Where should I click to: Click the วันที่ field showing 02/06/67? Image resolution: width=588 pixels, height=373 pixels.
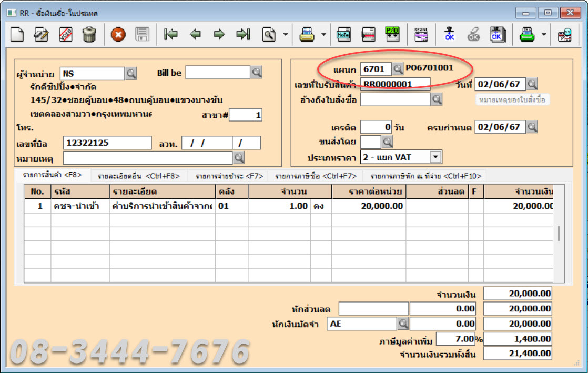(500, 84)
